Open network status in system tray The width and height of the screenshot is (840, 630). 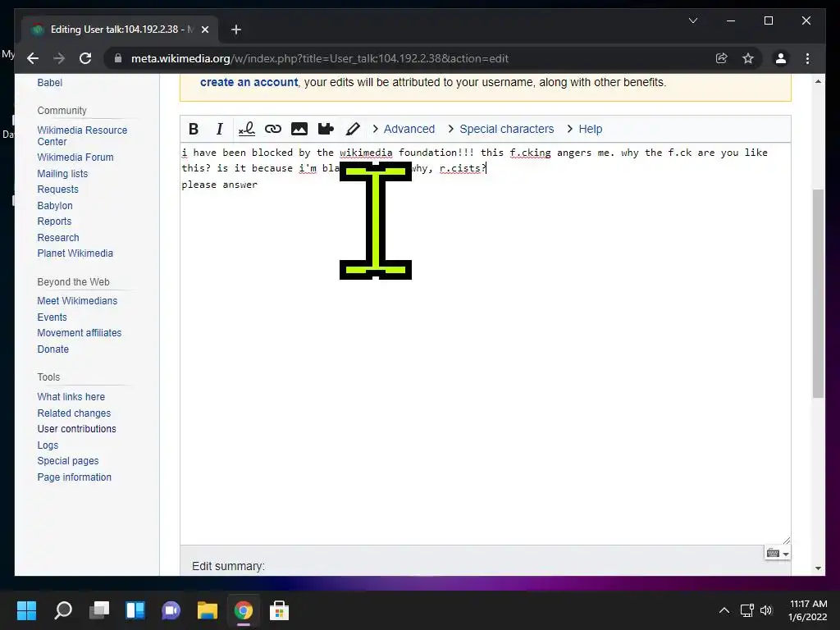click(746, 610)
